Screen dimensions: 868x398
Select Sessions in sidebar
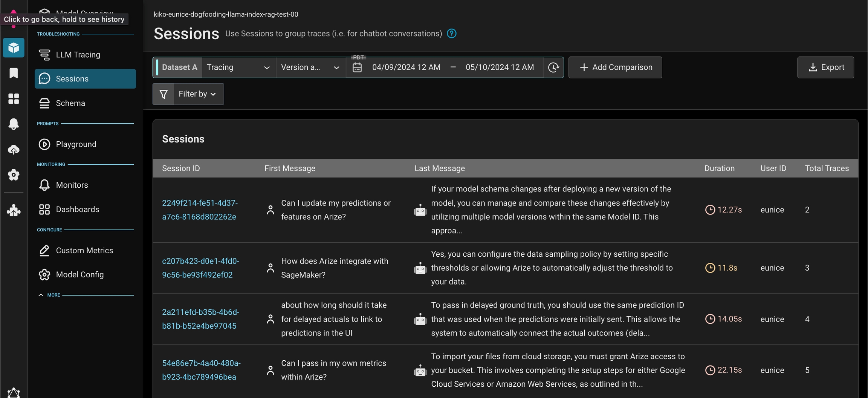[x=85, y=79]
